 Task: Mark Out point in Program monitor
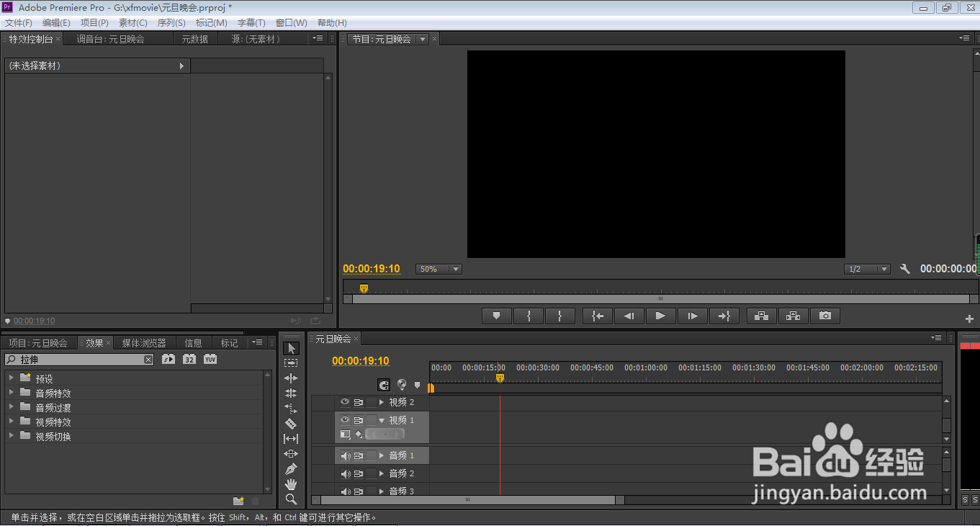tap(560, 316)
